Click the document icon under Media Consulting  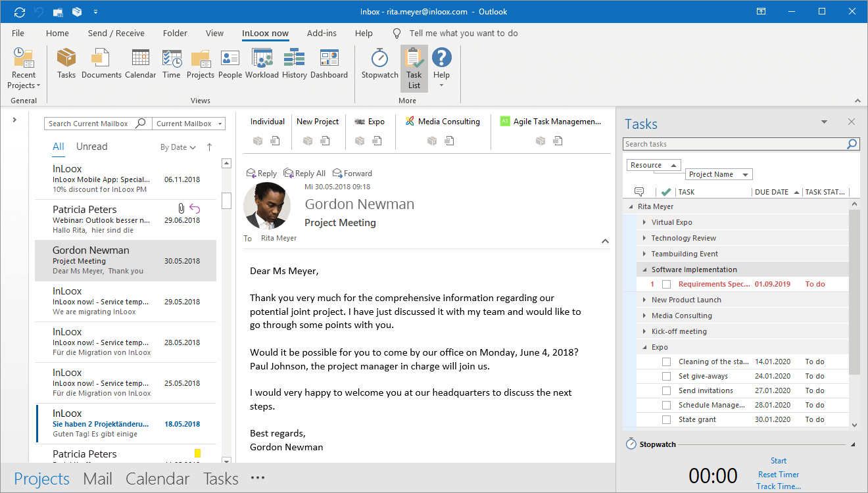click(449, 141)
